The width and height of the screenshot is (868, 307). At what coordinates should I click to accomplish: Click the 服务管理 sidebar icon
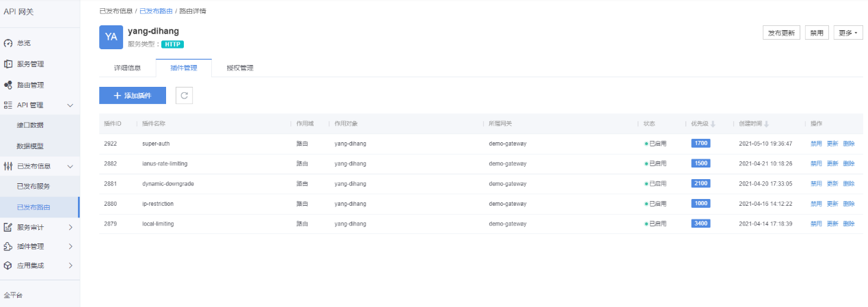(8, 64)
